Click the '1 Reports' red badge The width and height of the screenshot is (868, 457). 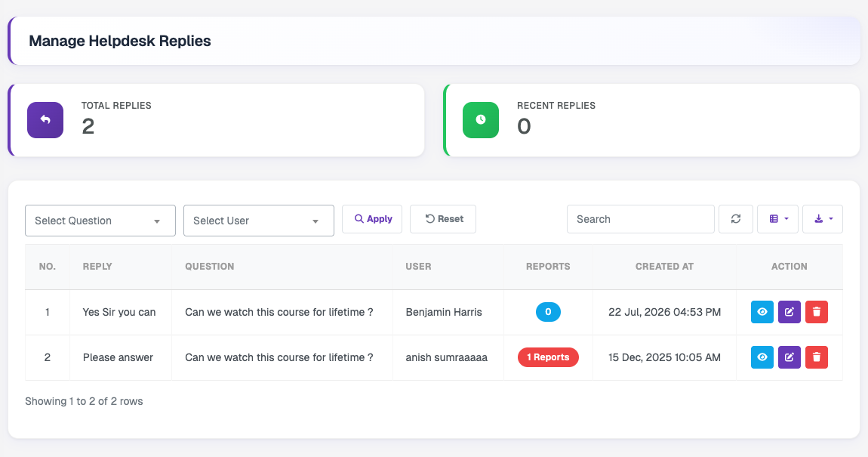pos(548,357)
